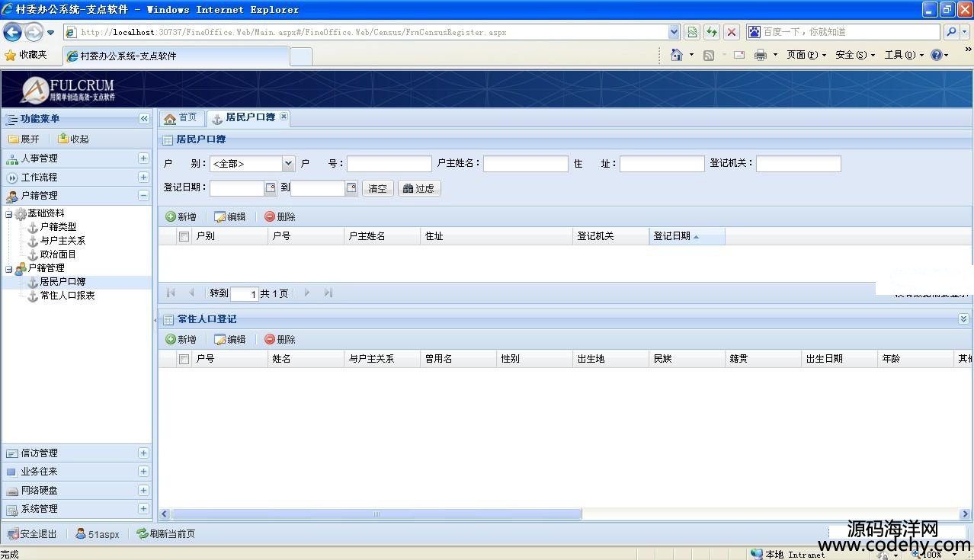Expand the 人事管理 menu section
Image resolution: width=974 pixels, height=560 pixels.
pyautogui.click(x=143, y=158)
